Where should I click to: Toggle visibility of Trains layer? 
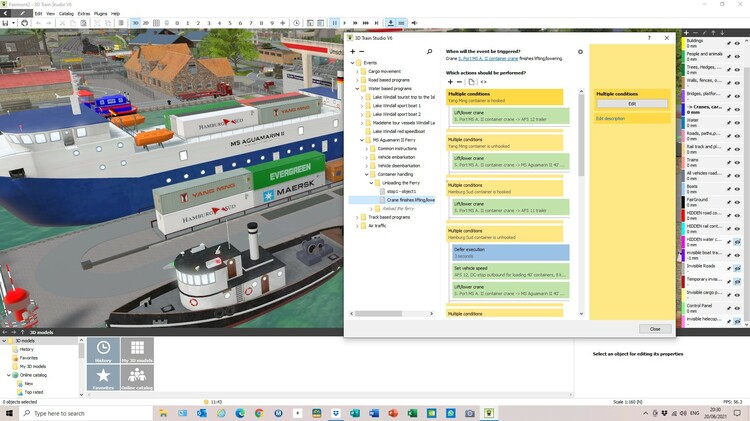[737, 163]
